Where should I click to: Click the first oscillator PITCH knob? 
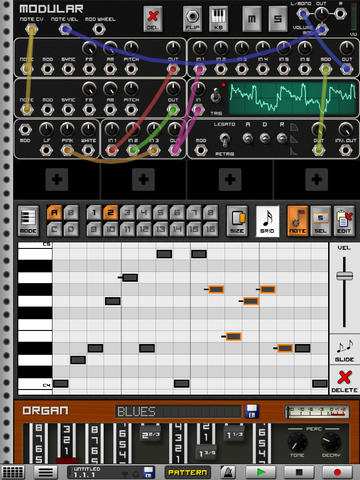pyautogui.click(x=131, y=48)
